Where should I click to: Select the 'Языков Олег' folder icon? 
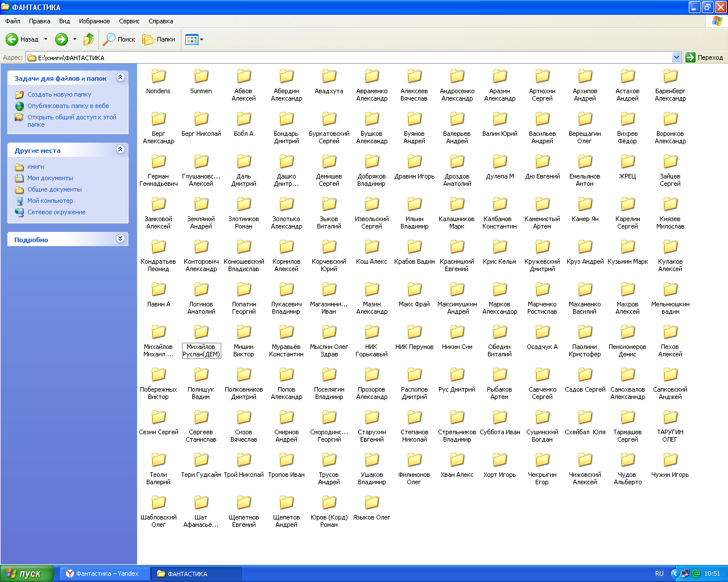(372, 502)
